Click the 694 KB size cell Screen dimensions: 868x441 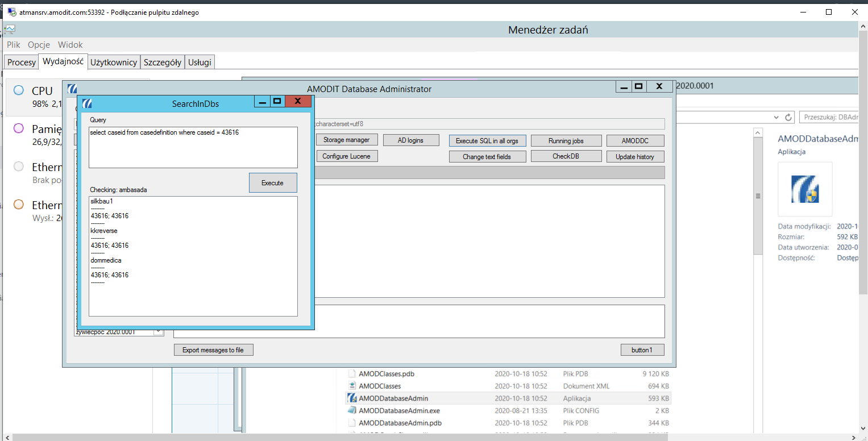pos(658,386)
